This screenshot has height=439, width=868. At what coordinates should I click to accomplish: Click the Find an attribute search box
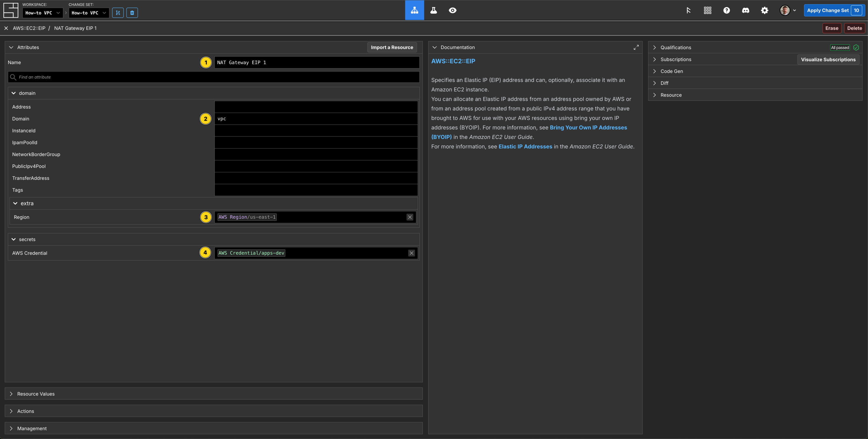[214, 77]
